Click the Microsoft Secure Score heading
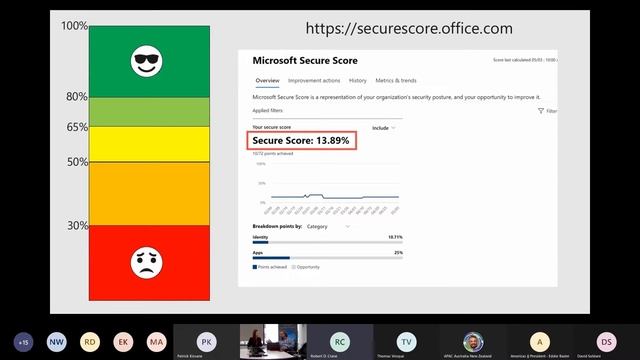This screenshot has width=640, height=360. (305, 60)
